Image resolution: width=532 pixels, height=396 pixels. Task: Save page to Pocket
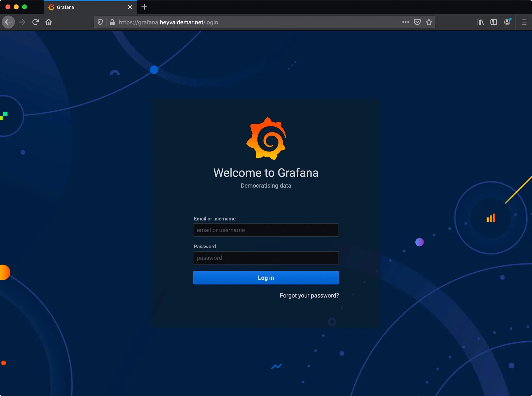tap(417, 22)
